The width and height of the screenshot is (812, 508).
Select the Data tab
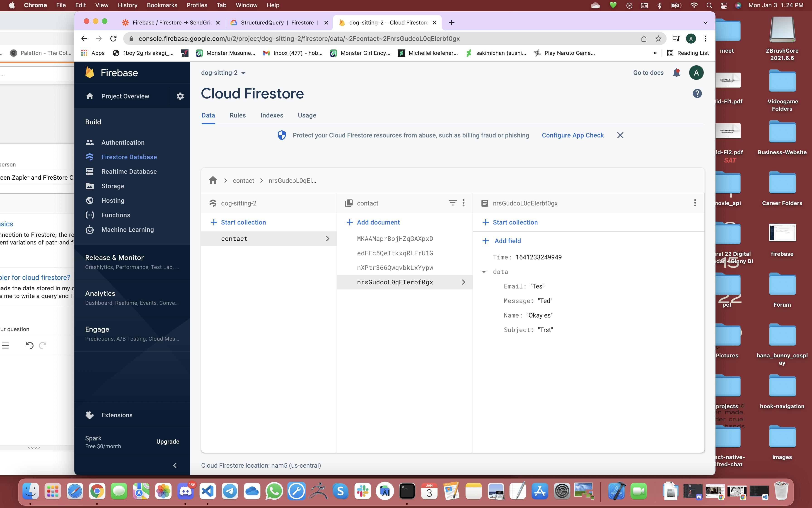pyautogui.click(x=208, y=115)
